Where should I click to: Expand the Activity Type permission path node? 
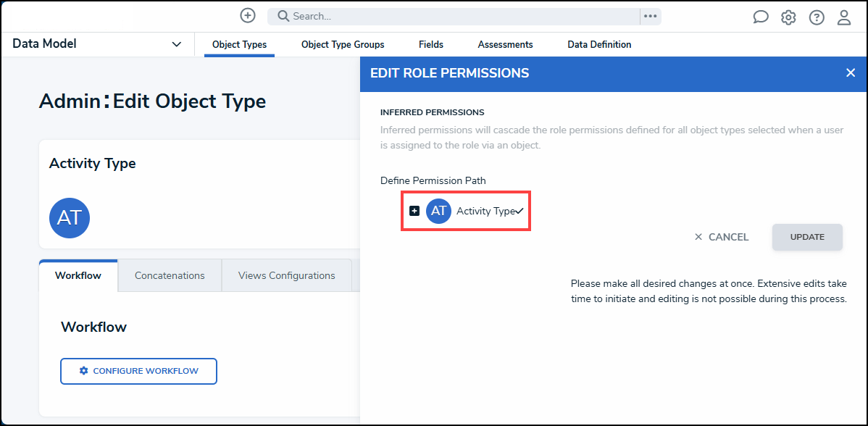click(414, 211)
